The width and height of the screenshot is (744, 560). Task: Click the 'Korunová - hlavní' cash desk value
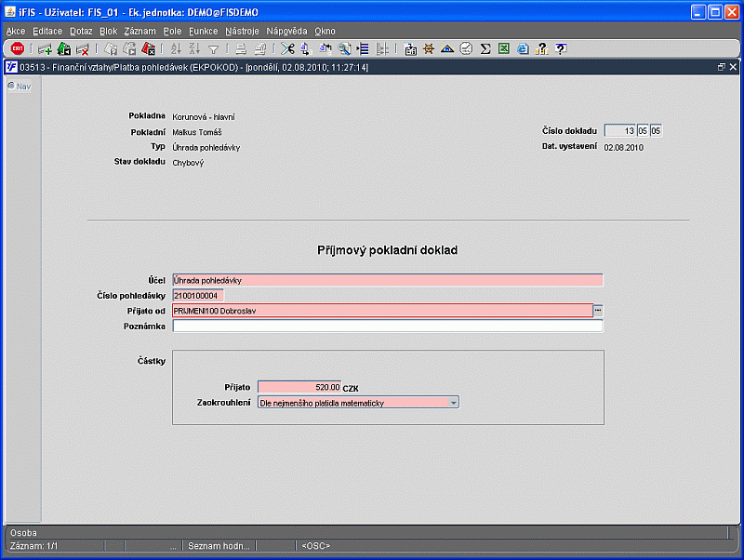point(204,117)
